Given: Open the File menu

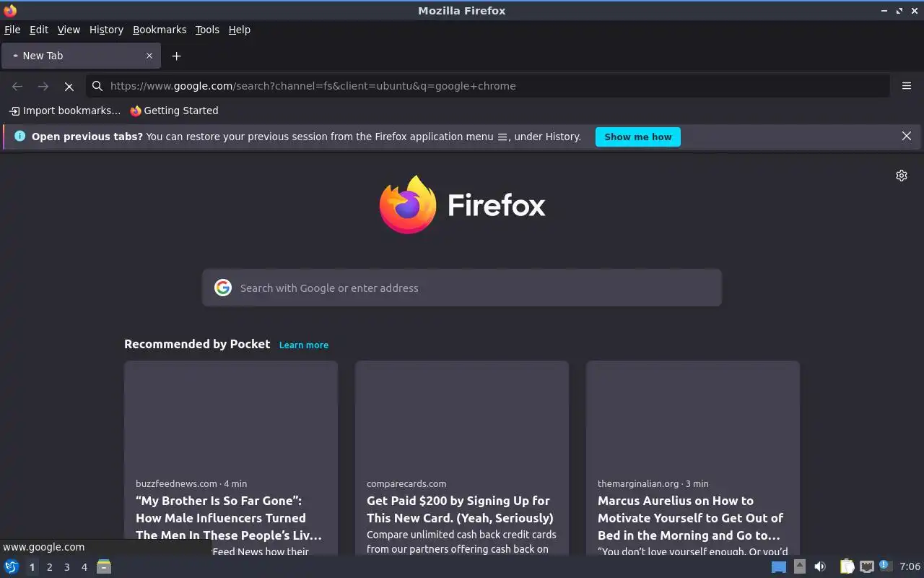Looking at the screenshot, I should 12,30.
